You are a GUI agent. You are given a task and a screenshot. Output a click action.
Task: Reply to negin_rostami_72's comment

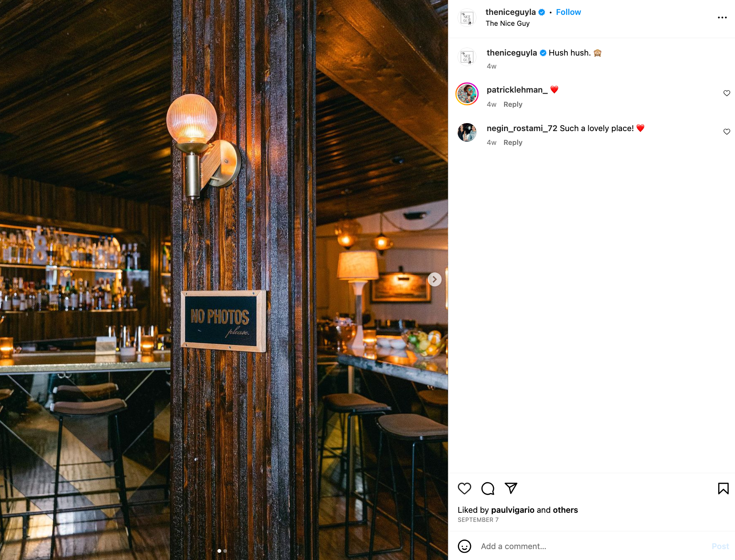tap(513, 142)
